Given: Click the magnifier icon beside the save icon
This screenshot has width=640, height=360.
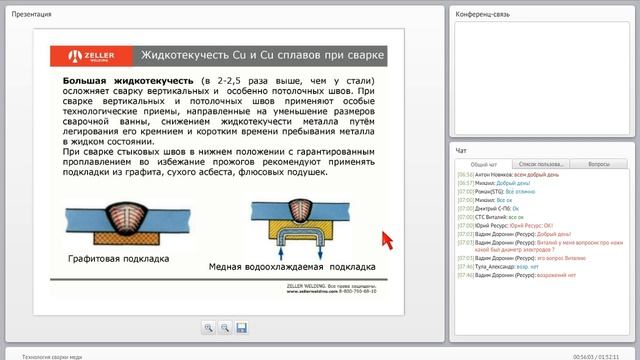Looking at the screenshot, I should click(225, 328).
